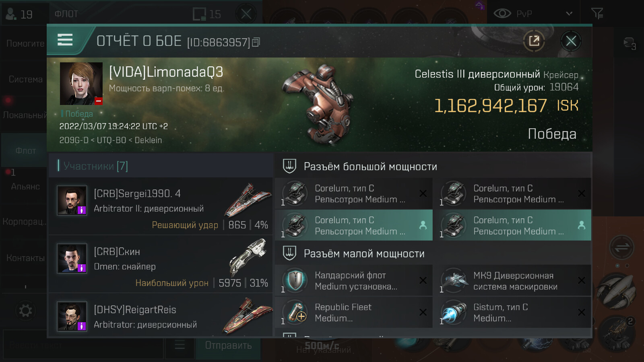644x362 pixels.
Task: Toggle the swap arrows button on right edge
Action: point(621,247)
